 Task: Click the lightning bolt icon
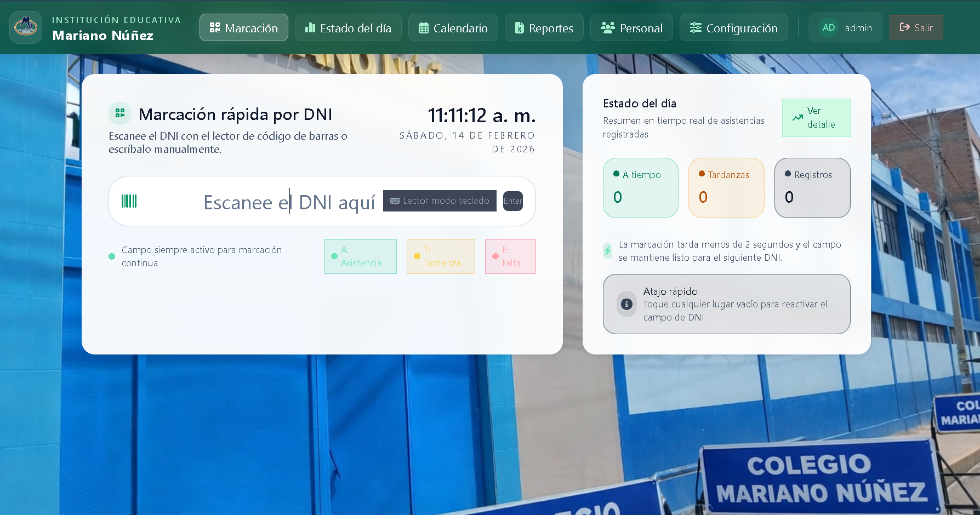(x=607, y=251)
